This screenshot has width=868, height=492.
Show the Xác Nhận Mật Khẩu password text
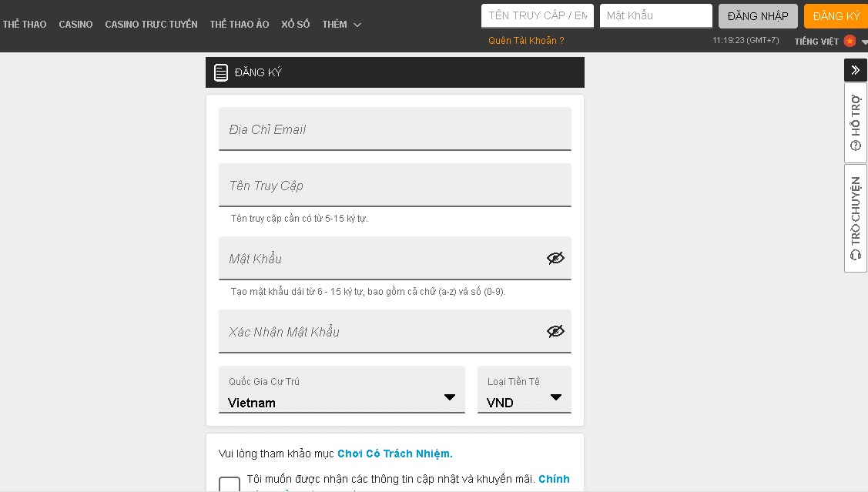[x=555, y=331]
